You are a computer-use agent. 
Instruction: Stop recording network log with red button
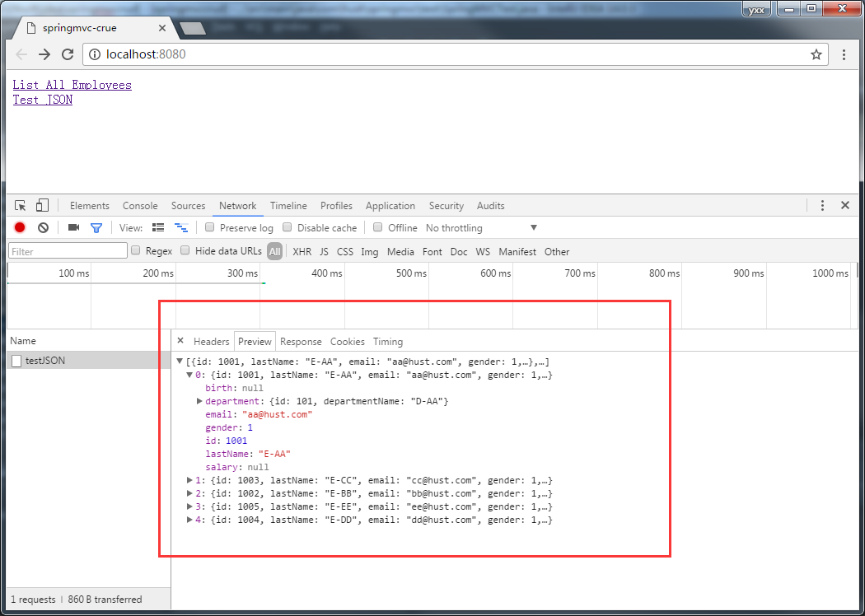click(x=20, y=227)
